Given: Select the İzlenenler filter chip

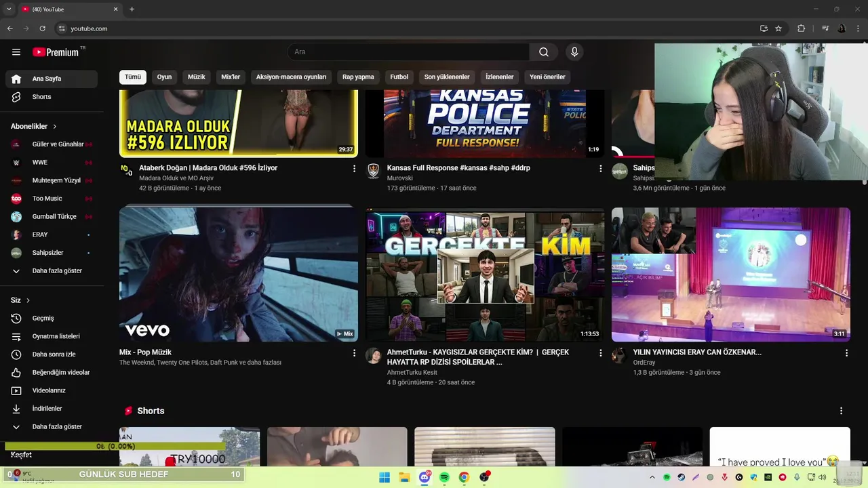Looking at the screenshot, I should click(500, 77).
